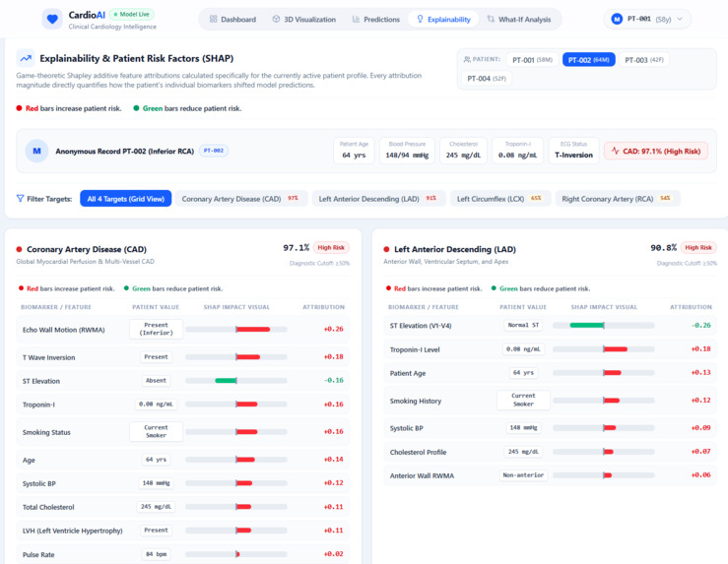Click the Cholesterol Profile row in LAD card
728x564 pixels.
[x=550, y=452]
